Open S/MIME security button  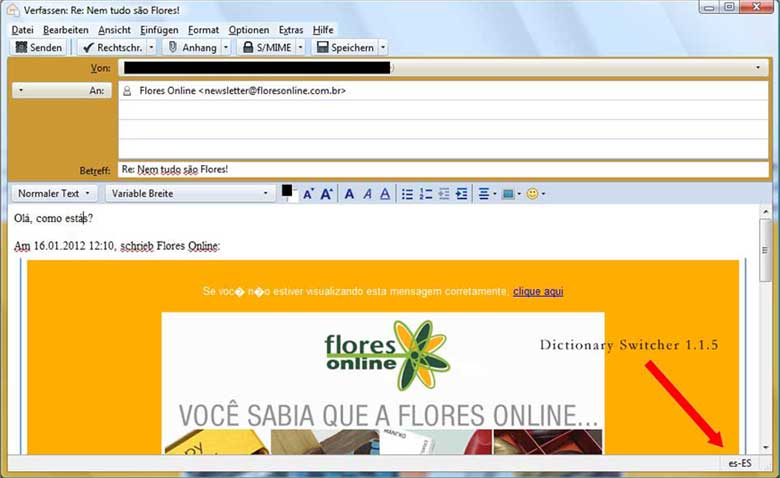point(267,47)
